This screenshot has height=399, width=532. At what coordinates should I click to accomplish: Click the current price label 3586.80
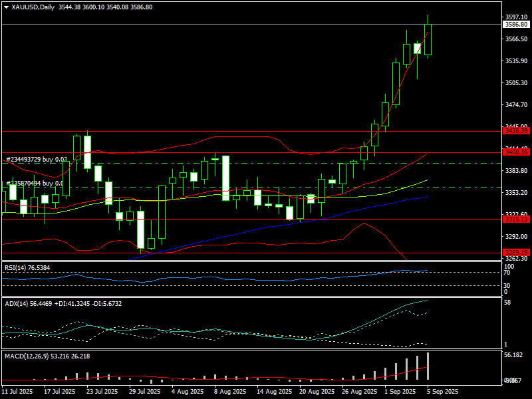point(516,25)
